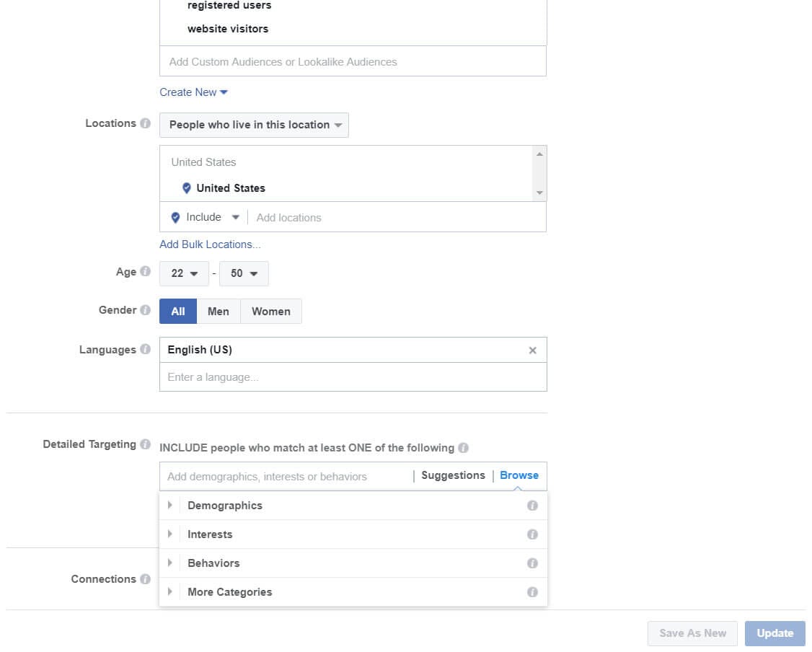Click the Languages info icon
Viewport: 812px width, 652px height.
(x=146, y=349)
